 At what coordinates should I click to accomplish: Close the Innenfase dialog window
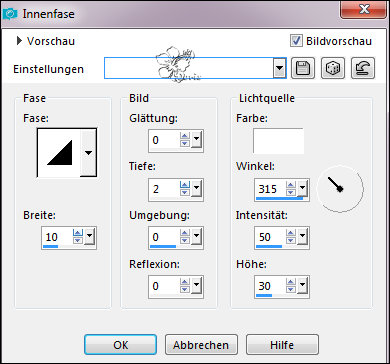tap(363, 10)
